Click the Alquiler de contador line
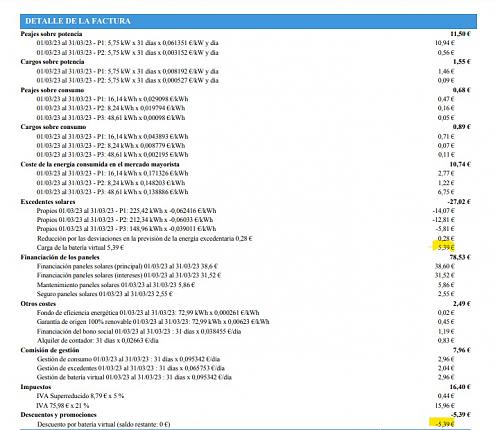The image size is (500, 430). 98,341
